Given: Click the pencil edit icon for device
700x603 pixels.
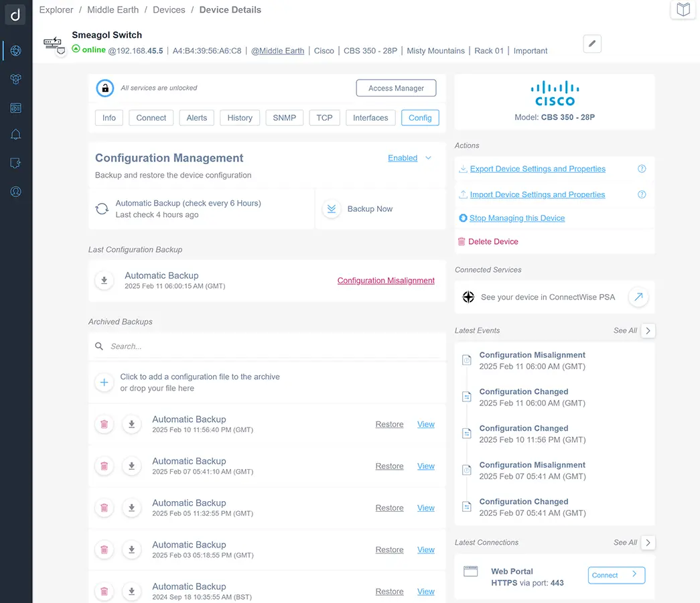Looking at the screenshot, I should pos(592,44).
